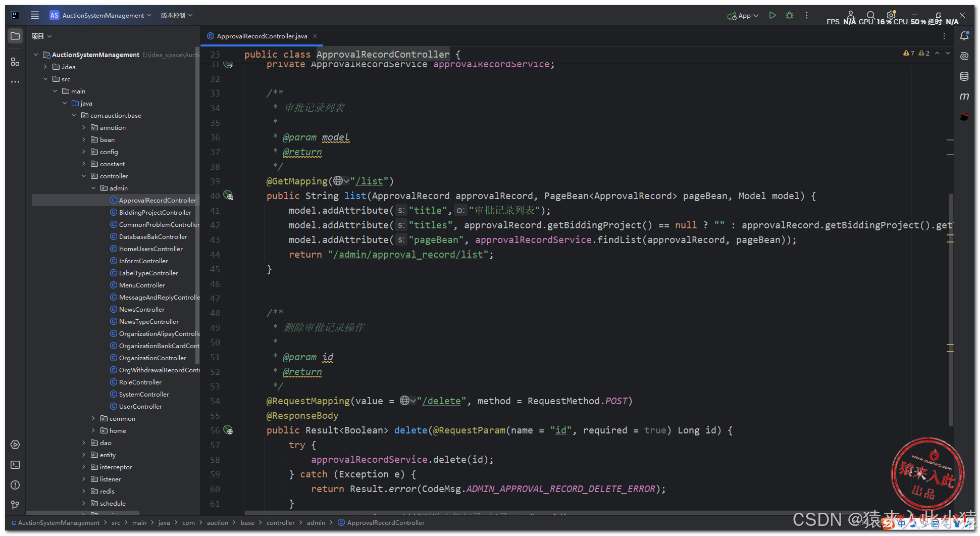Click the editor vertical scrollbar

[x=951, y=309]
